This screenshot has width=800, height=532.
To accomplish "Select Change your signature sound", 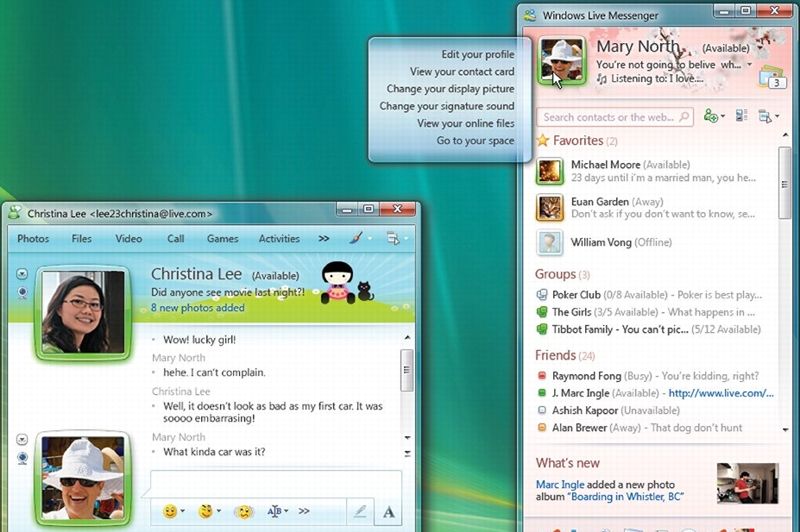I will tap(446, 106).
